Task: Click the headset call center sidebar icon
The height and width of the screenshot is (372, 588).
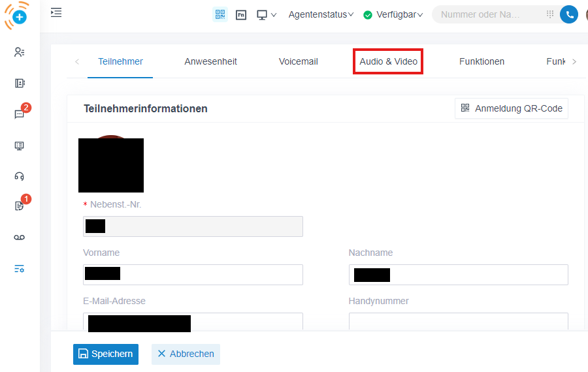Action: (x=20, y=176)
